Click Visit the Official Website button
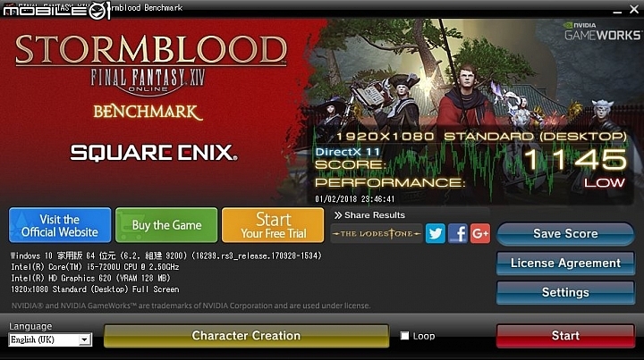Viewport: 644px width, 360px height. [60, 225]
